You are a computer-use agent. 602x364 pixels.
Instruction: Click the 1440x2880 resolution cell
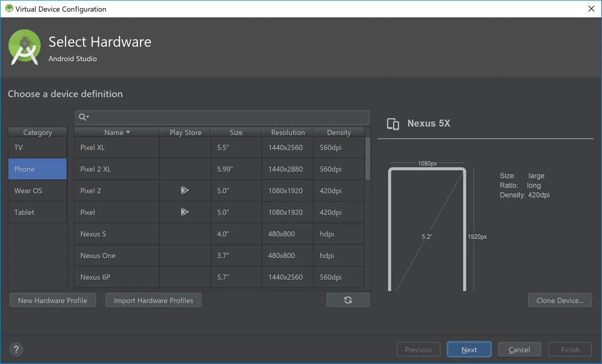[x=288, y=169]
